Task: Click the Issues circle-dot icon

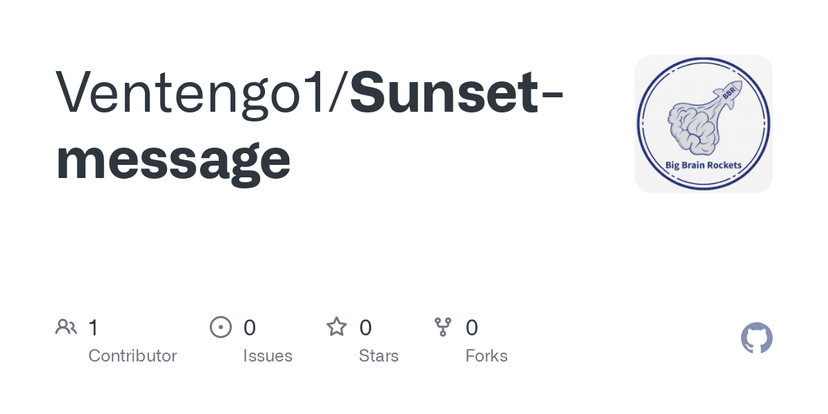Action: coord(220,327)
